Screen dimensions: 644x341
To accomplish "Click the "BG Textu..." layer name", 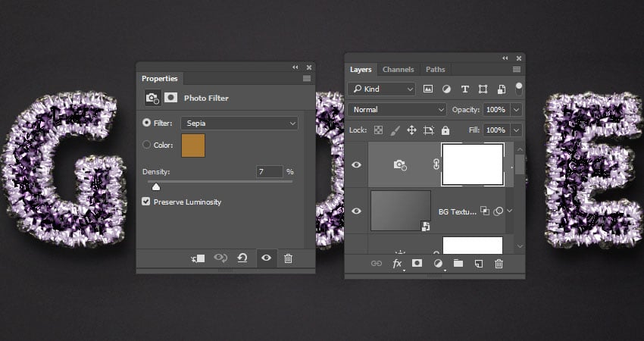I will pyautogui.click(x=457, y=211).
